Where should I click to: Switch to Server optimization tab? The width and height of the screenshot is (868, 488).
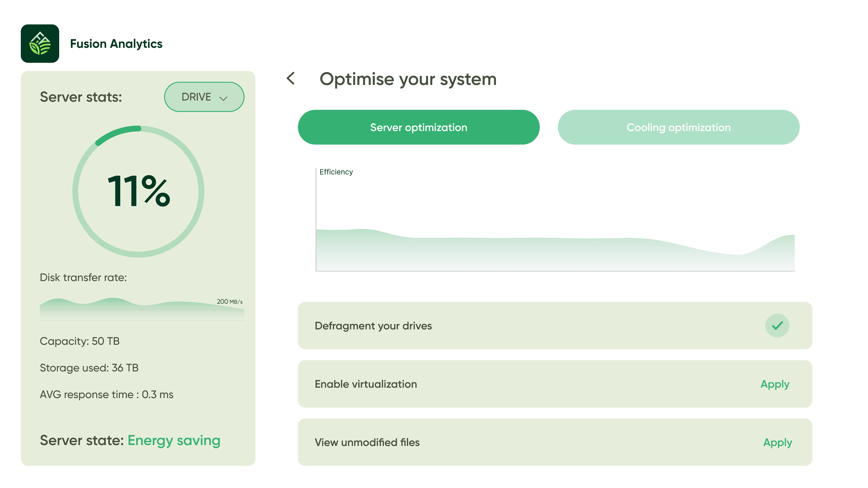click(418, 127)
